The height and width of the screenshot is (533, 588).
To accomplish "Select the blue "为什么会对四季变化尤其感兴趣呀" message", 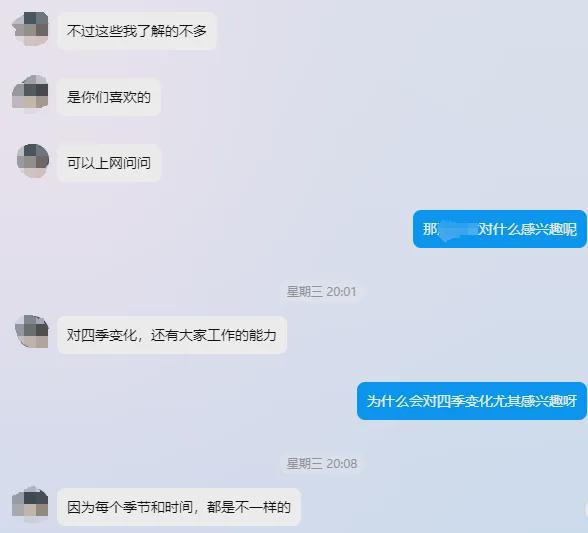I will [472, 401].
